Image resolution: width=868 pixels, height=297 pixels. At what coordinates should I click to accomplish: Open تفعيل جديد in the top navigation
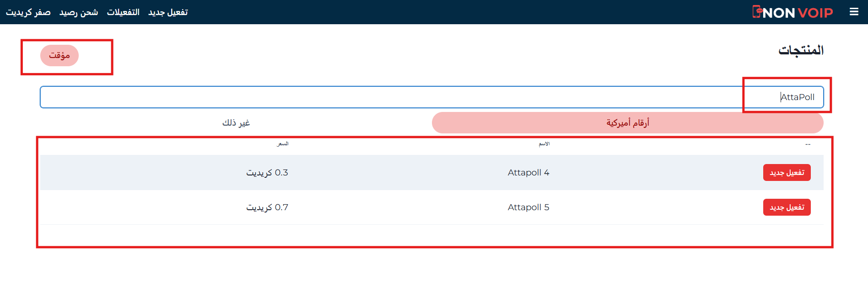click(168, 12)
